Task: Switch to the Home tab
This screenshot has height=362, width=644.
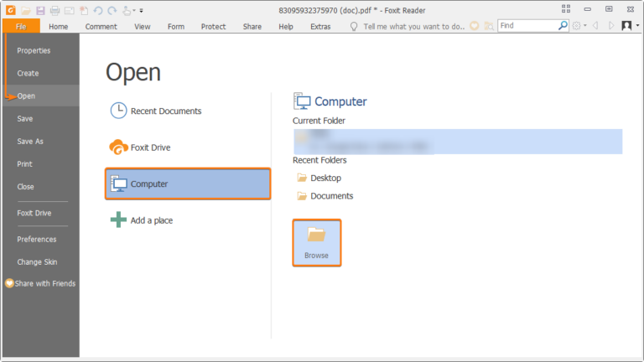Action: tap(59, 26)
